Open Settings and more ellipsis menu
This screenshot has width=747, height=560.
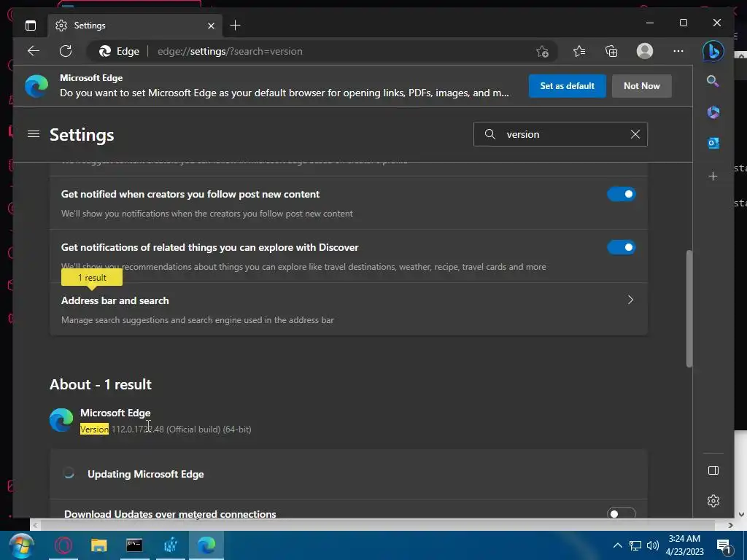678,51
